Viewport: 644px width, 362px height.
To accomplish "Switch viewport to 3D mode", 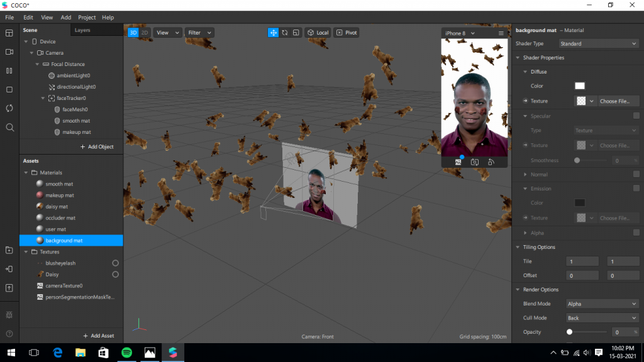I will click(133, 33).
